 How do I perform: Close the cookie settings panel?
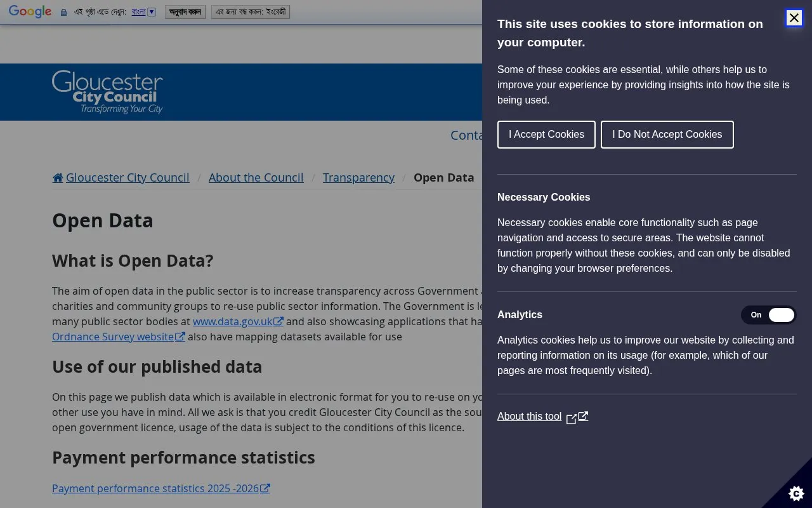(x=794, y=18)
